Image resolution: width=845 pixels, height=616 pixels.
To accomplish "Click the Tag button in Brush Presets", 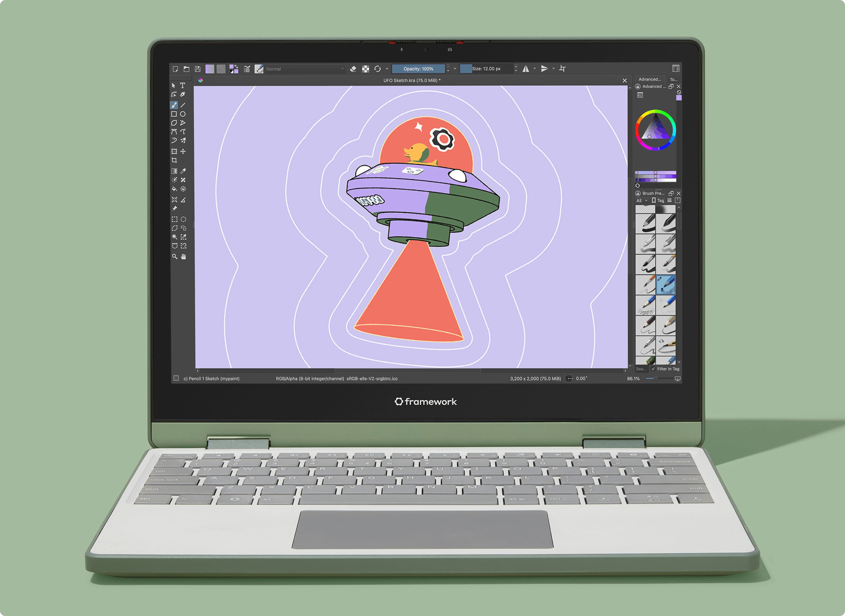I will (x=658, y=201).
